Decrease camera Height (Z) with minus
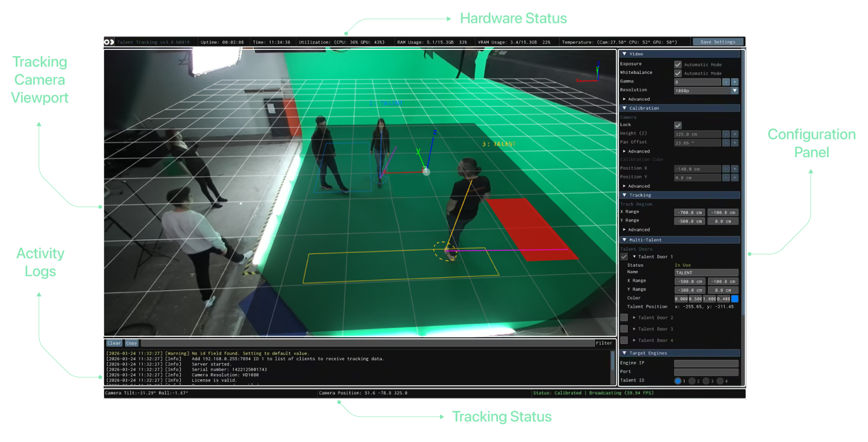This screenshot has width=868, height=442. tap(726, 134)
